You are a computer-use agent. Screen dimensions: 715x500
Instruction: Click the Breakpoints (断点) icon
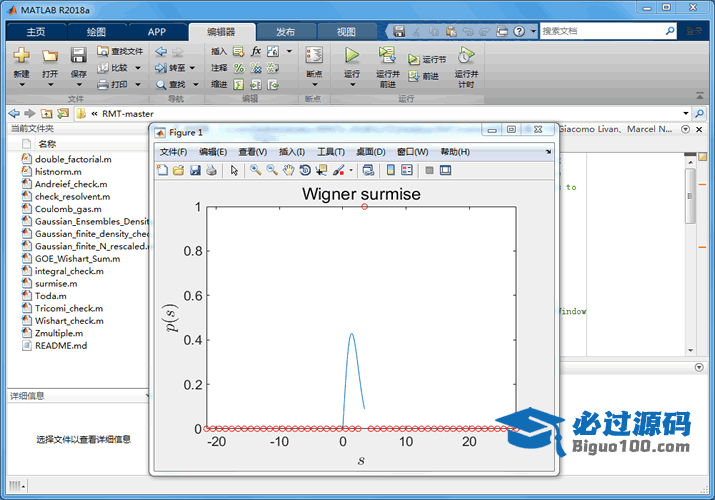[314, 55]
